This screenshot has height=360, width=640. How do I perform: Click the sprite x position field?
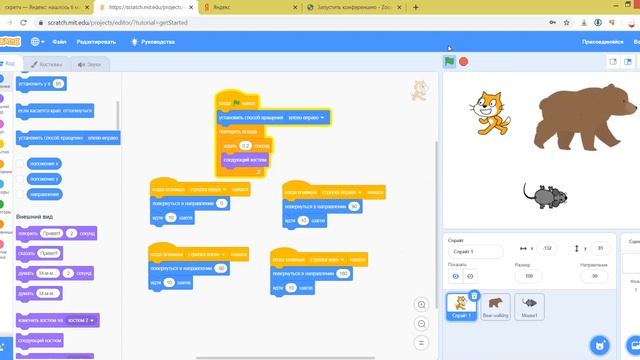[547, 248]
